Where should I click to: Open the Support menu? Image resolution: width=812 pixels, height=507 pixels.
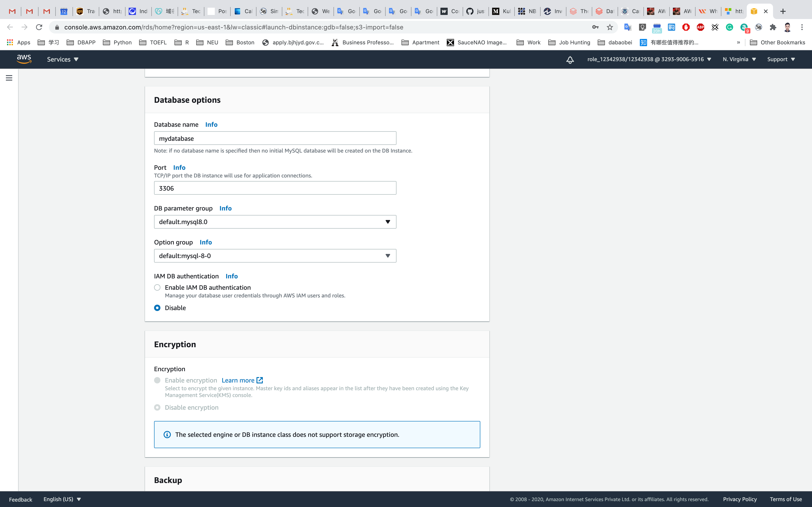pos(781,59)
